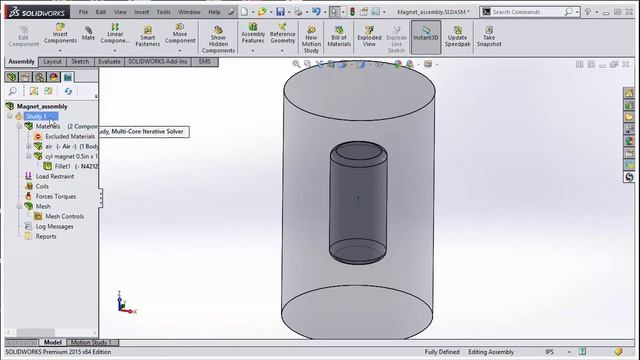This screenshot has height=360, width=640.
Task: Click the Smart Fasteners tool
Action: click(x=147, y=36)
